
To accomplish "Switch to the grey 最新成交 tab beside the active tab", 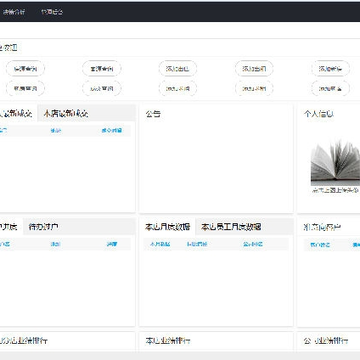I will (66, 114).
